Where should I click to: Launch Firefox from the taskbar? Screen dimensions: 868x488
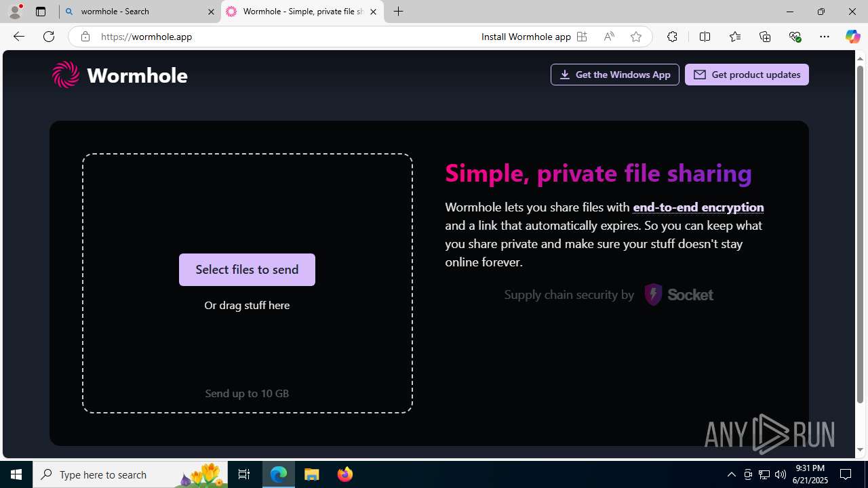tap(344, 474)
